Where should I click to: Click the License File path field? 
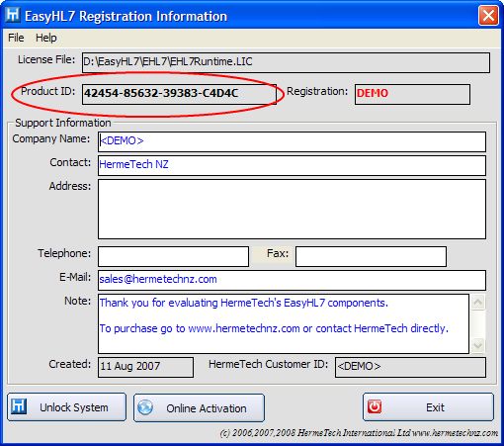[286, 62]
